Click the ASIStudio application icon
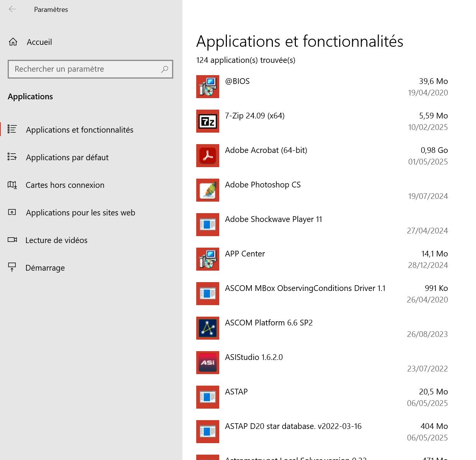 click(x=208, y=363)
